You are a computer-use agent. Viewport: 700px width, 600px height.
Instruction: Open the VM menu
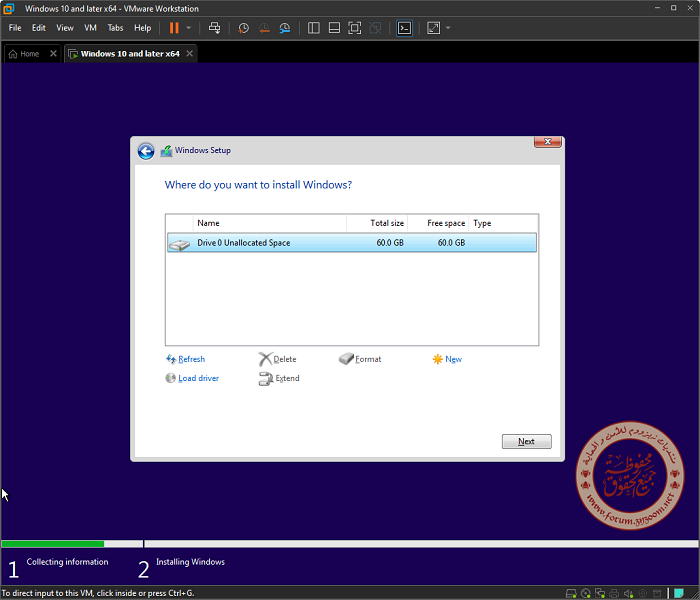tap(90, 28)
